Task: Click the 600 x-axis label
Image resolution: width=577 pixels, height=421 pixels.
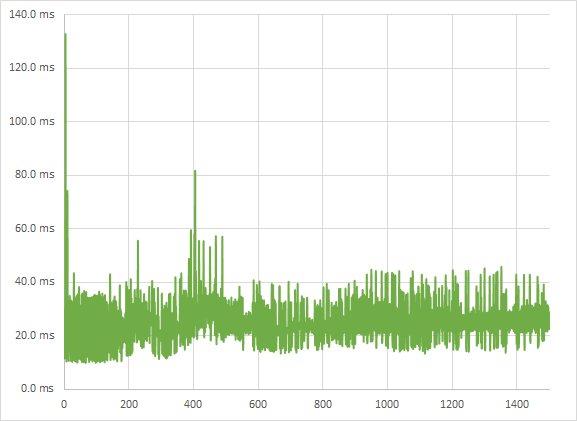Action: click(258, 404)
